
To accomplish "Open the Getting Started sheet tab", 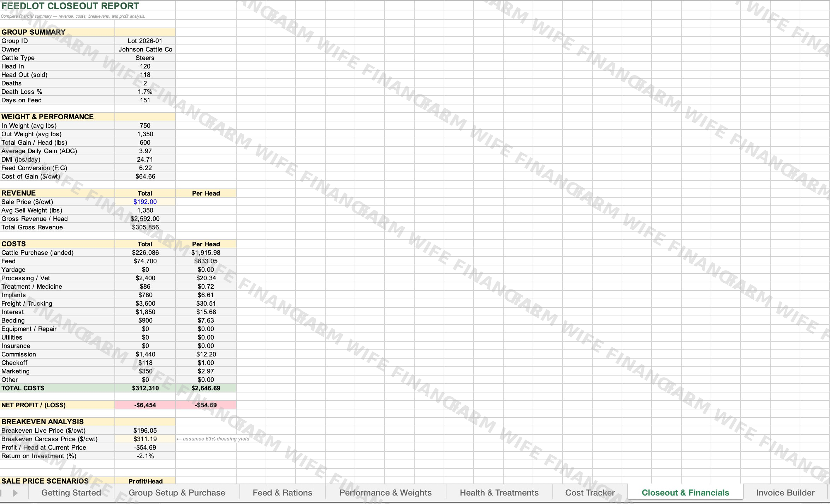I will (x=71, y=492).
